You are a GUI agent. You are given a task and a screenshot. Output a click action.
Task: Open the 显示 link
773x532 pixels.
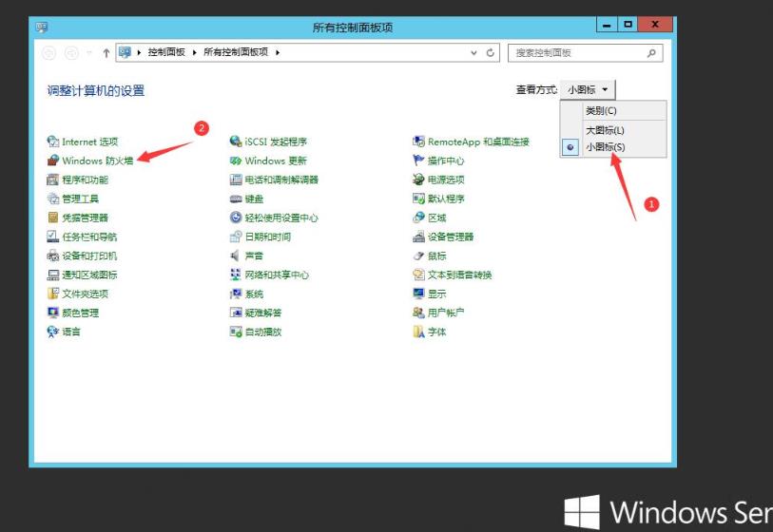click(x=436, y=294)
